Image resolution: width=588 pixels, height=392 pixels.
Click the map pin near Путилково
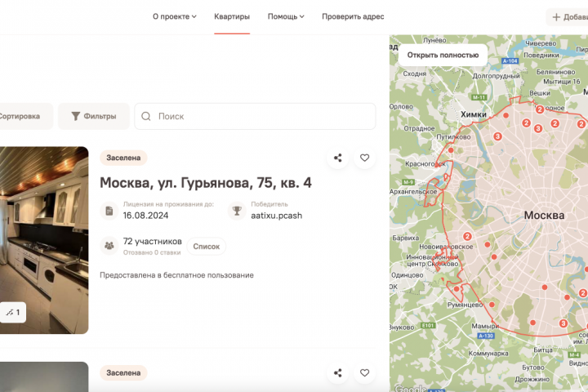(x=451, y=150)
